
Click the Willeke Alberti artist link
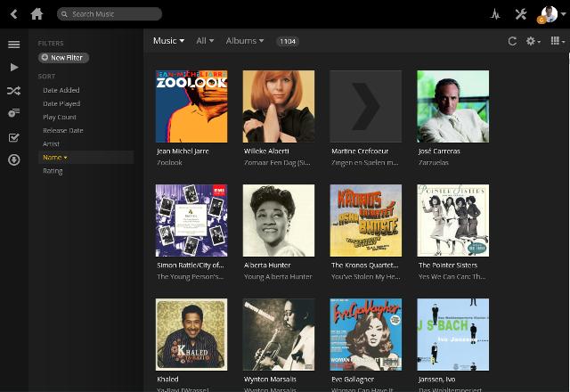(266, 151)
